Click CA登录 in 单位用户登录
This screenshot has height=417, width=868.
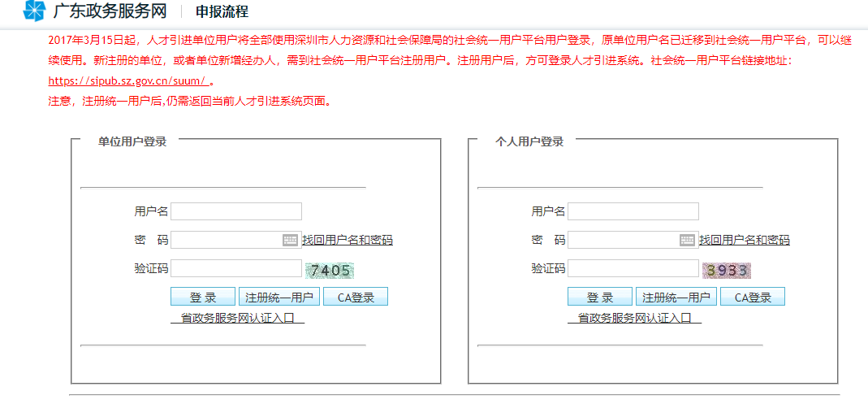pos(356,297)
